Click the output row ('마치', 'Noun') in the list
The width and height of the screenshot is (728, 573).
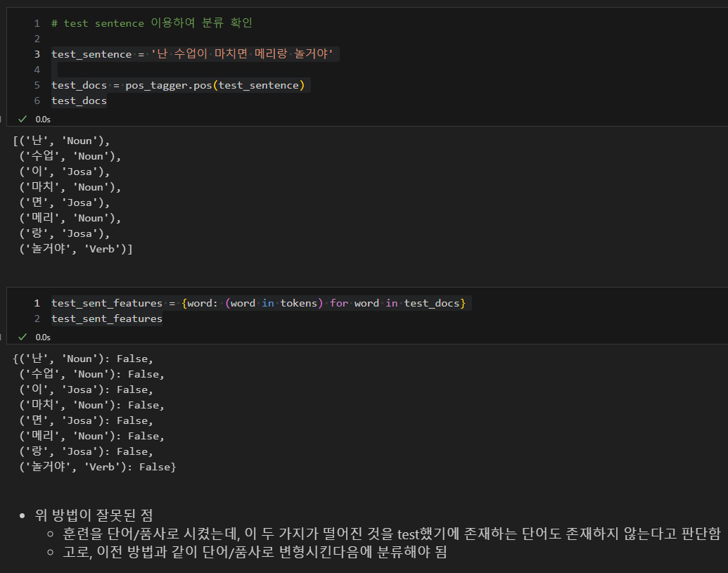click(x=70, y=187)
